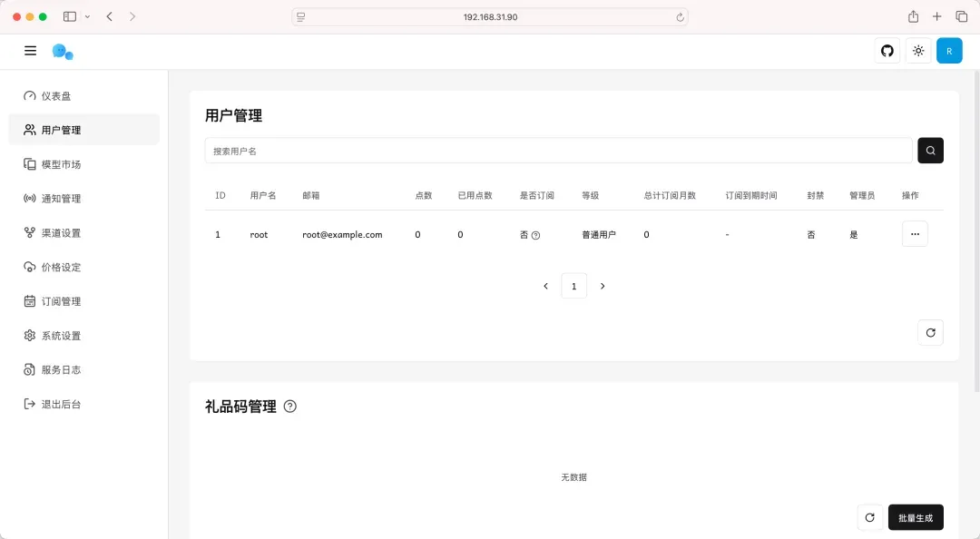980x539 pixels.
Task: Show Safari tab overview icon
Action: click(961, 17)
